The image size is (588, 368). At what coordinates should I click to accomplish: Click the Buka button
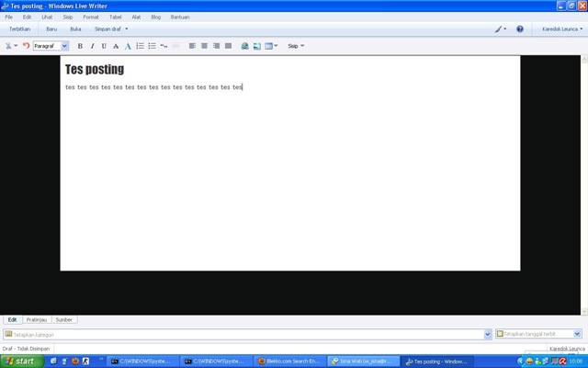click(75, 29)
